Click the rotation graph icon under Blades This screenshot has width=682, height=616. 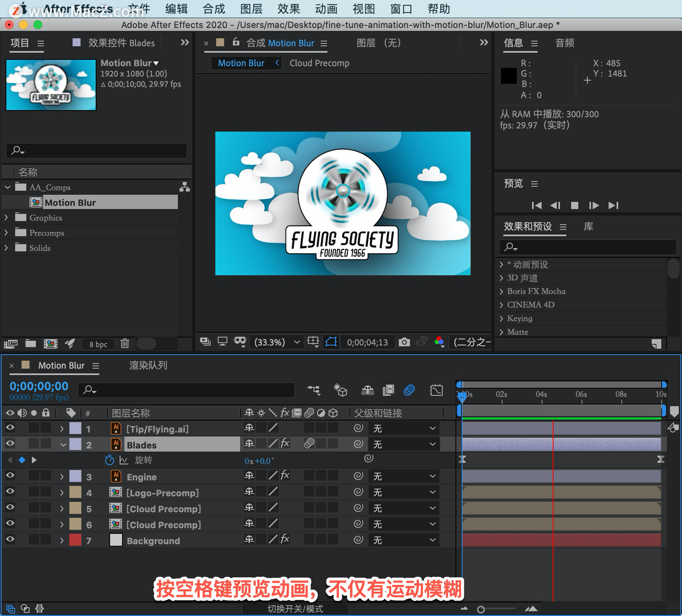coord(124,460)
